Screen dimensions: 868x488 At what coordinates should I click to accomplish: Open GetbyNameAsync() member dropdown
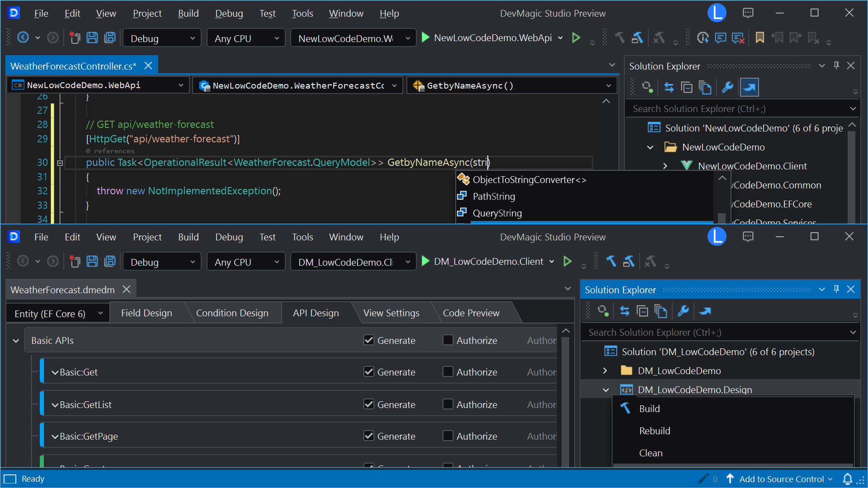point(511,85)
